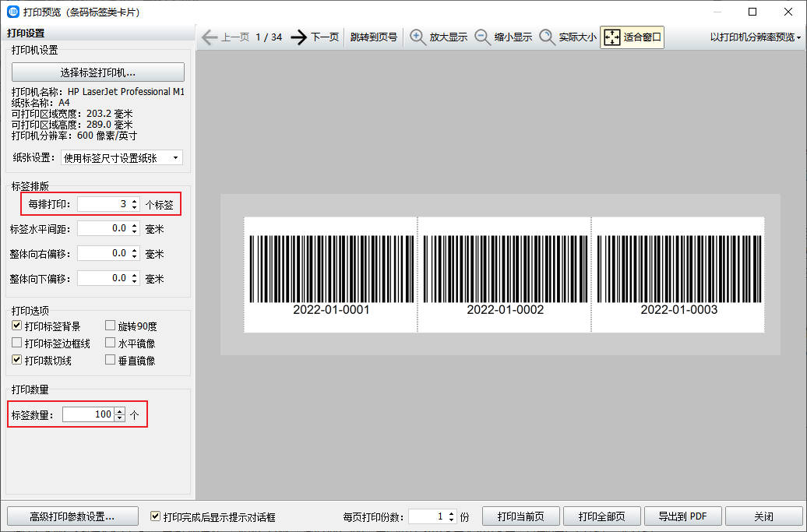
Task: Go to next page arrow icon
Action: click(x=298, y=37)
